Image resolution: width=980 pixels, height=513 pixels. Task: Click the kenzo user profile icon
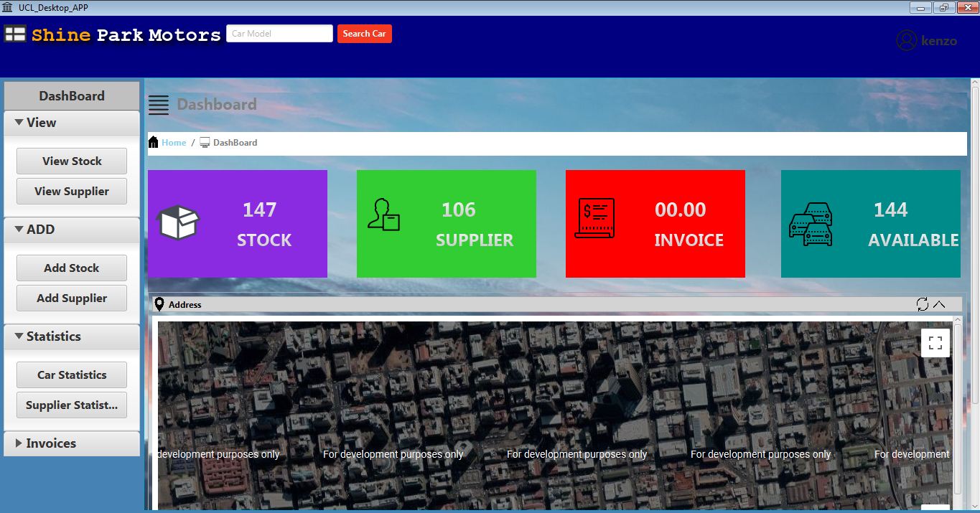905,40
